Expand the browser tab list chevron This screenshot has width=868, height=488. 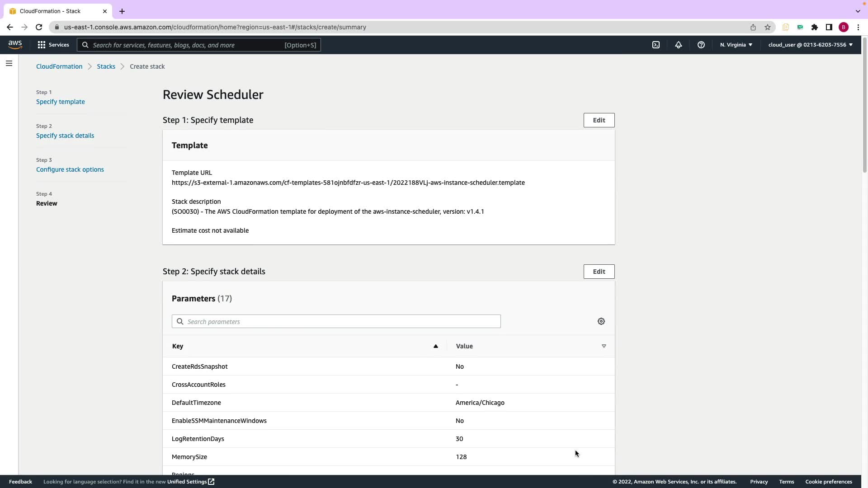(x=858, y=11)
